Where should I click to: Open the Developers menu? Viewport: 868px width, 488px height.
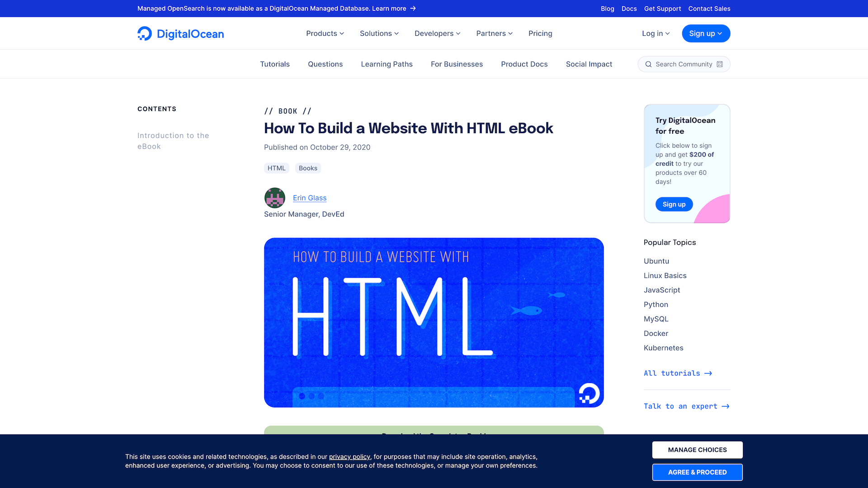pyautogui.click(x=437, y=33)
